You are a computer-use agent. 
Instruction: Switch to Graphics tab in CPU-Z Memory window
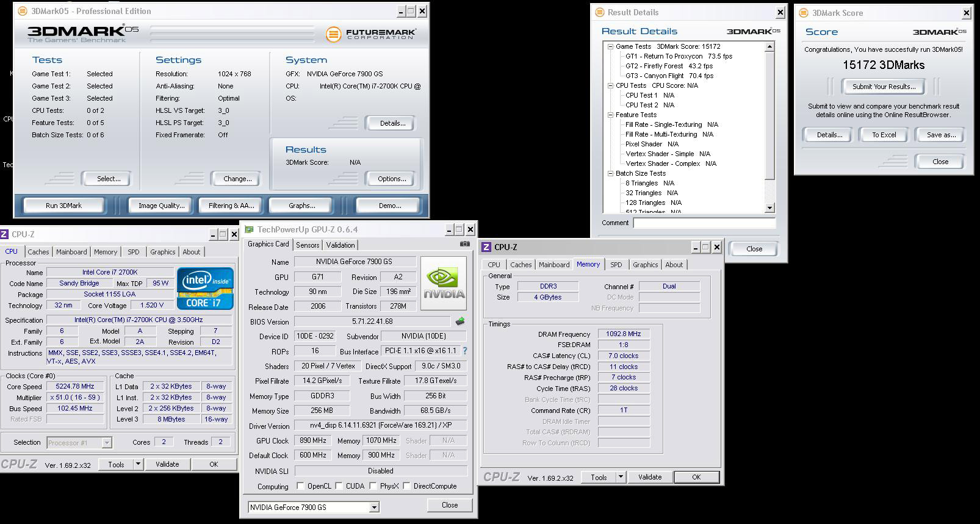645,265
